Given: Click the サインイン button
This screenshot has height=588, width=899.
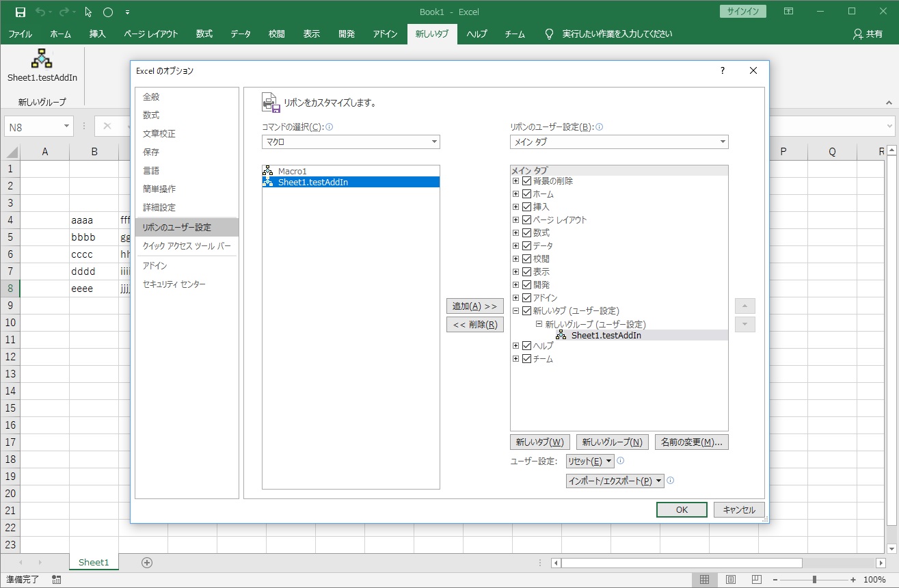Looking at the screenshot, I should coord(743,12).
